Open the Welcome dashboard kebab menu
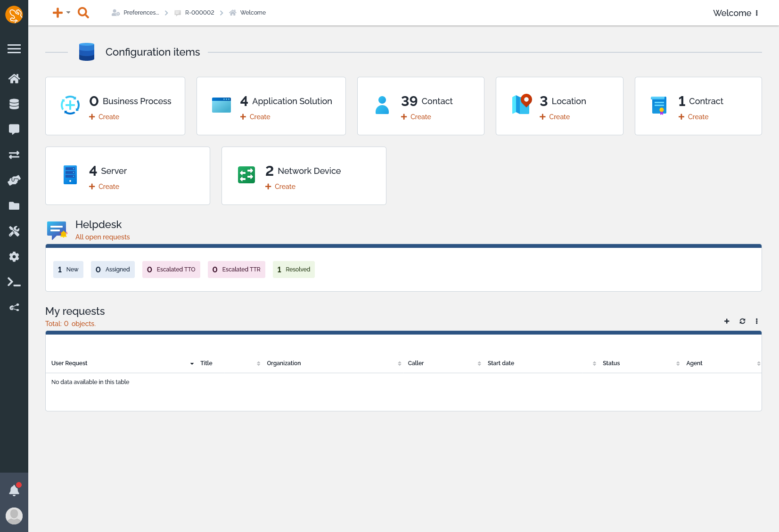The image size is (779, 532). coord(757,13)
